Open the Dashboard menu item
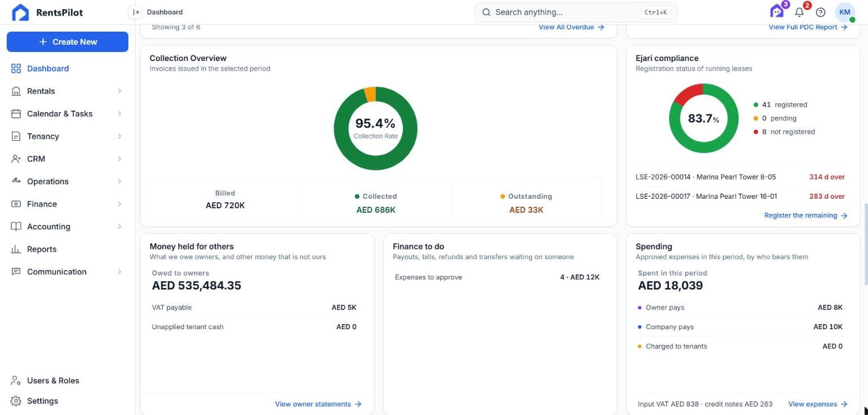 pyautogui.click(x=67, y=68)
